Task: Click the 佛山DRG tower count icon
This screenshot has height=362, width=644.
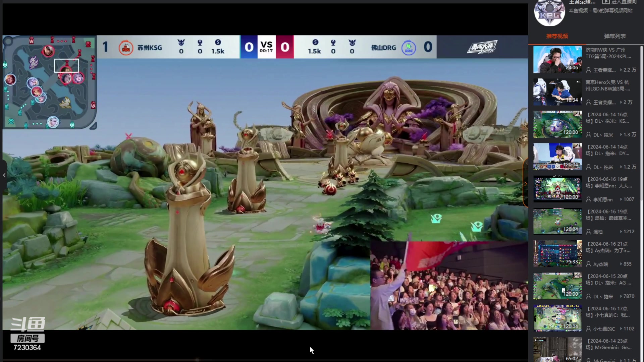Action: [333, 42]
